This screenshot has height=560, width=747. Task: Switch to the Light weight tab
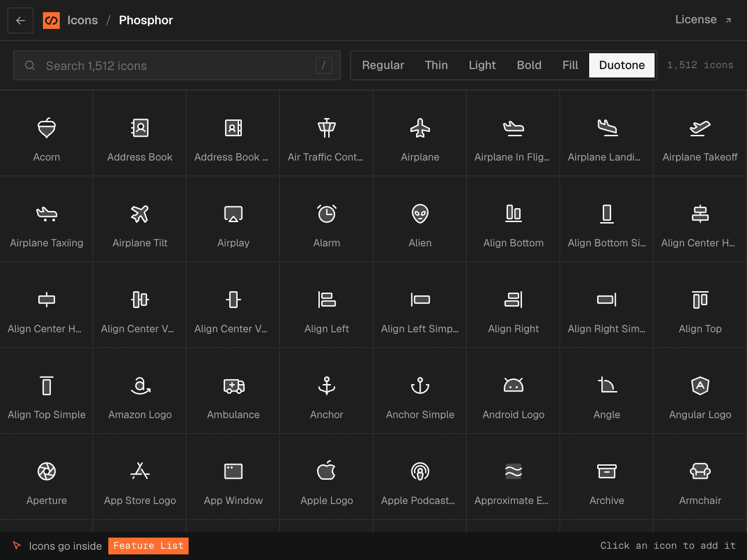click(x=482, y=65)
